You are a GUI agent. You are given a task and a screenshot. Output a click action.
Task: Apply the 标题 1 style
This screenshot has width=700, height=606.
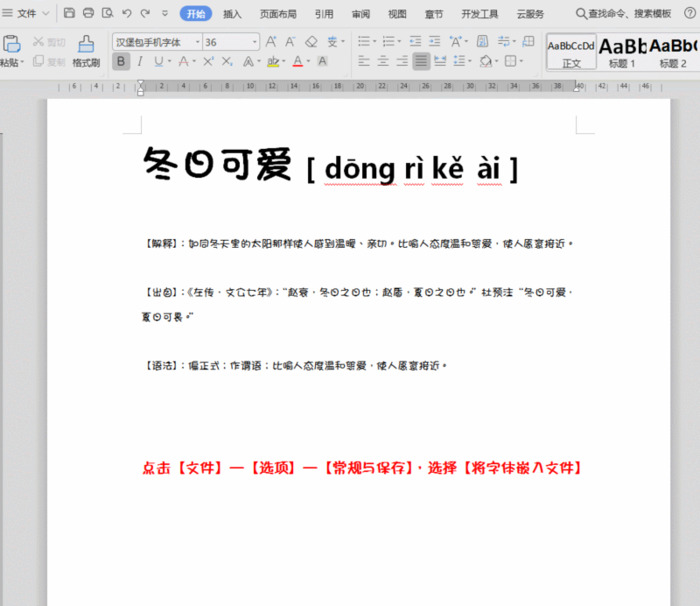click(x=622, y=52)
